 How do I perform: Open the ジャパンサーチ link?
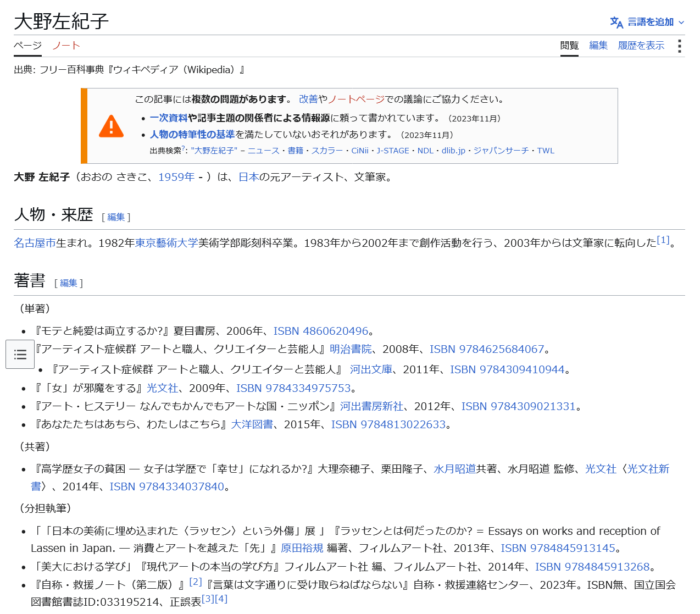point(501,151)
